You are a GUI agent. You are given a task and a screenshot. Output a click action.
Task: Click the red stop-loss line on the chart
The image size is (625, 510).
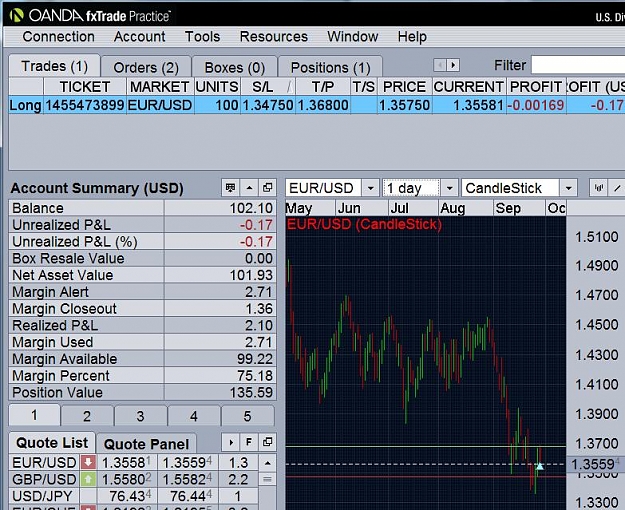426,476
